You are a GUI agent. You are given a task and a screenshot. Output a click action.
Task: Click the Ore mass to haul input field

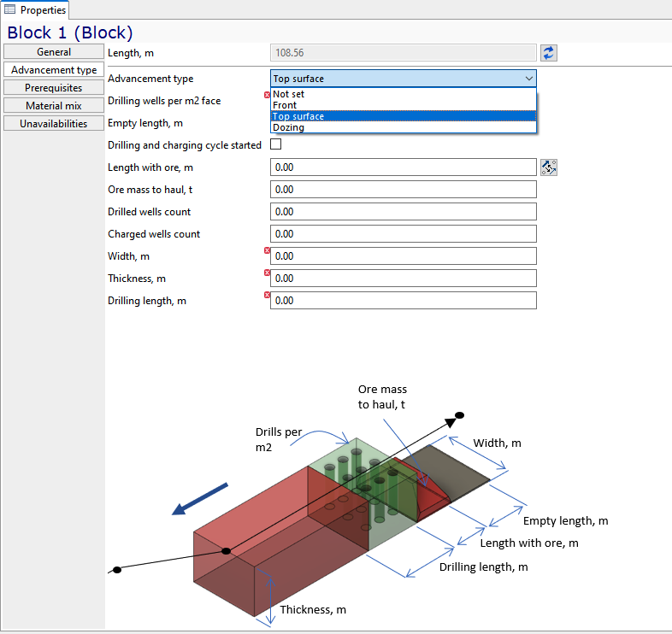point(404,190)
